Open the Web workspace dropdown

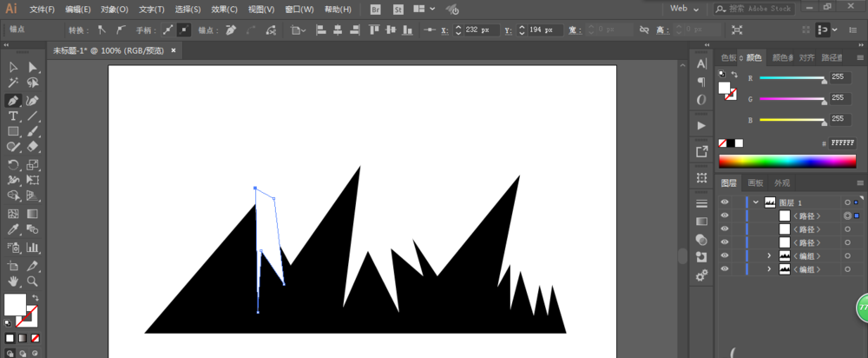tap(684, 8)
